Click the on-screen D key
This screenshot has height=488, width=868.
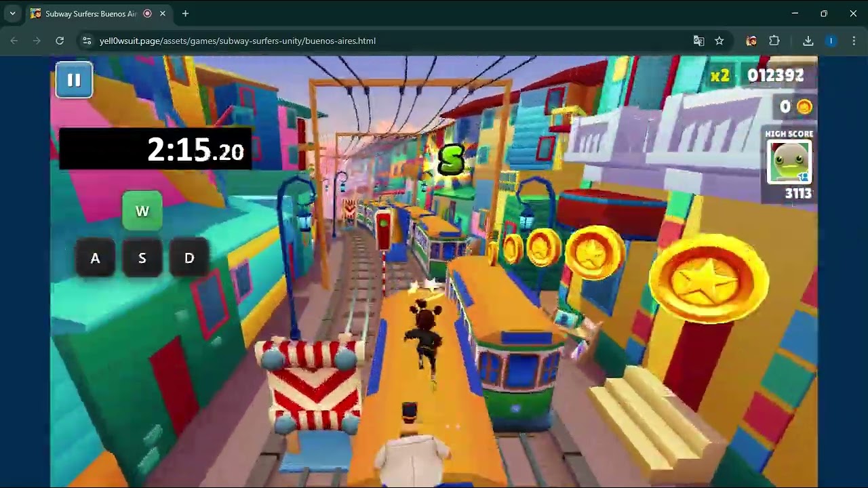tap(189, 258)
